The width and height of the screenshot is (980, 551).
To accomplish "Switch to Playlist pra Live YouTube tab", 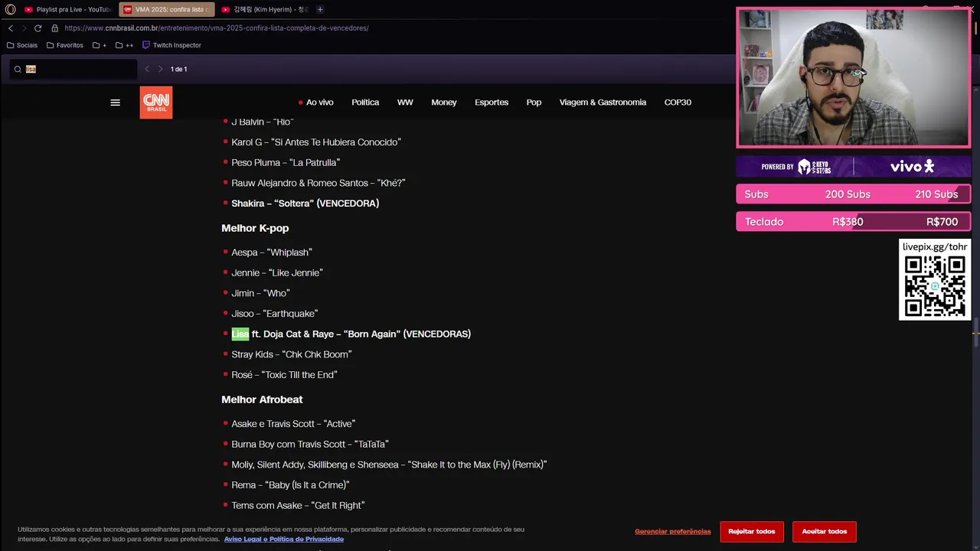I will click(67, 9).
